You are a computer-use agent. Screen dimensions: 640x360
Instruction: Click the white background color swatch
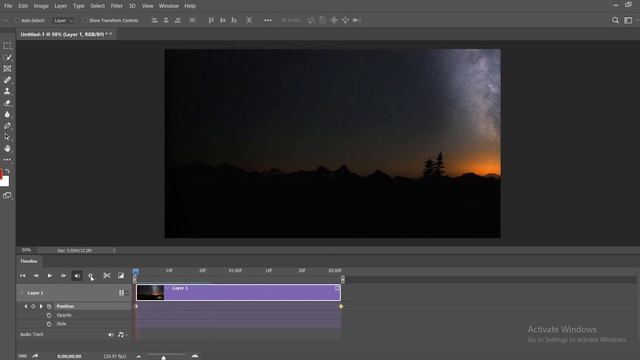[x=5, y=182]
